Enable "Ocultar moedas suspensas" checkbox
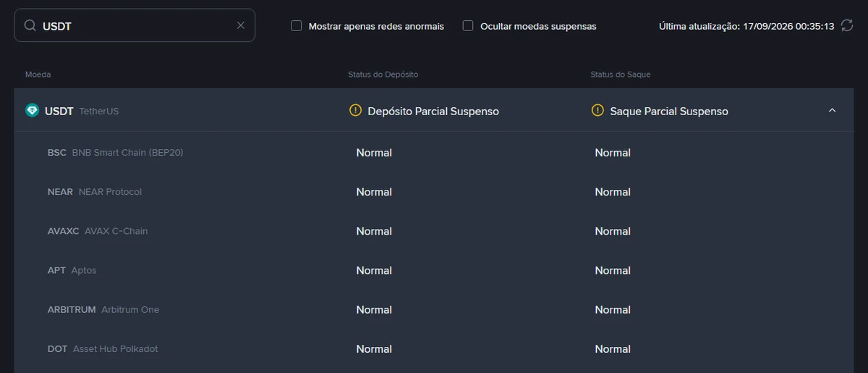 pyautogui.click(x=468, y=26)
